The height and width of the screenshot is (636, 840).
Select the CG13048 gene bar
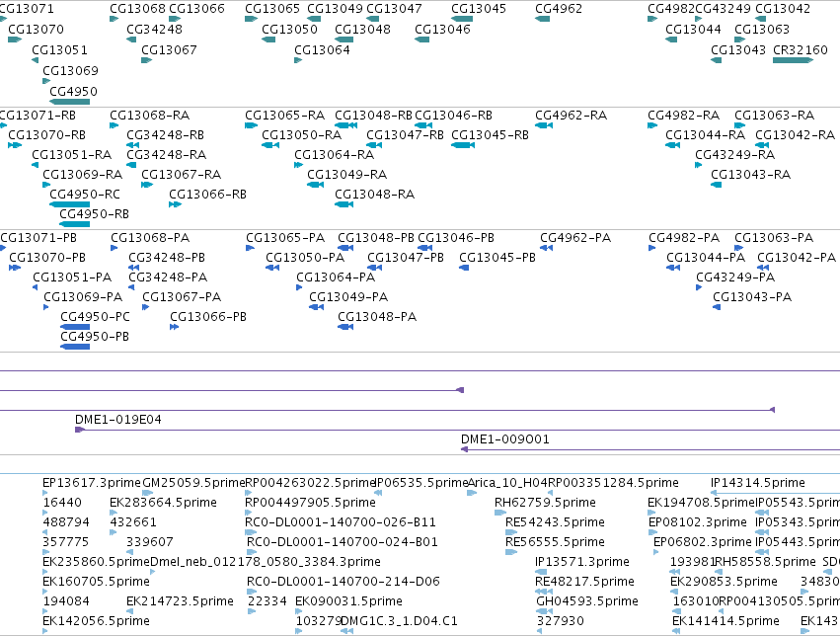[344, 40]
